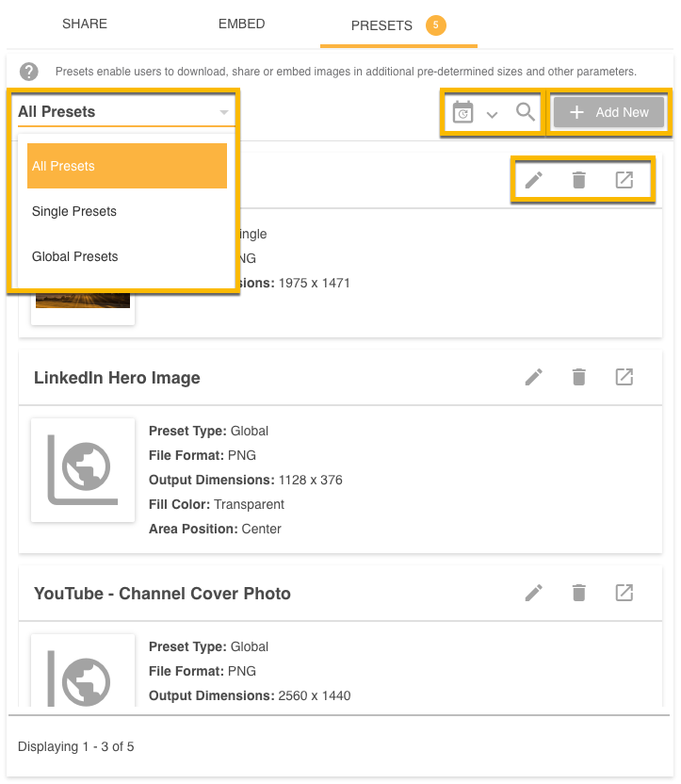Image resolution: width=681 pixels, height=784 pixels.
Task: Edit the first preset with pencil icon
Action: [x=534, y=180]
